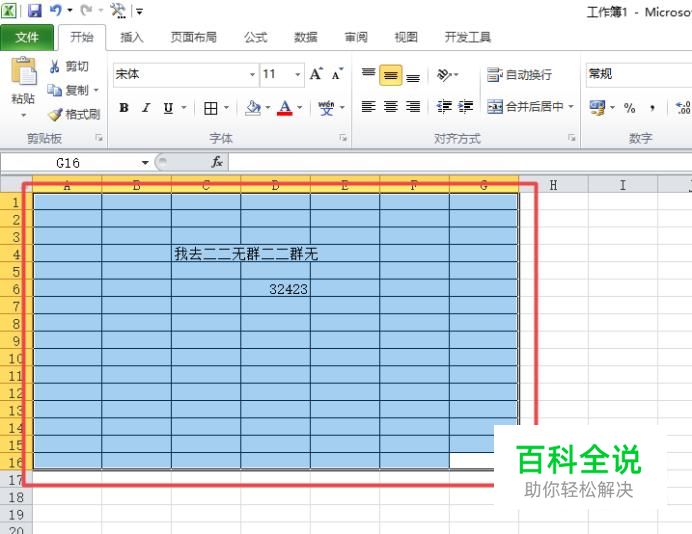692x534 pixels.
Task: Open the 对齐方式 dialog launcher
Action: tap(572, 139)
